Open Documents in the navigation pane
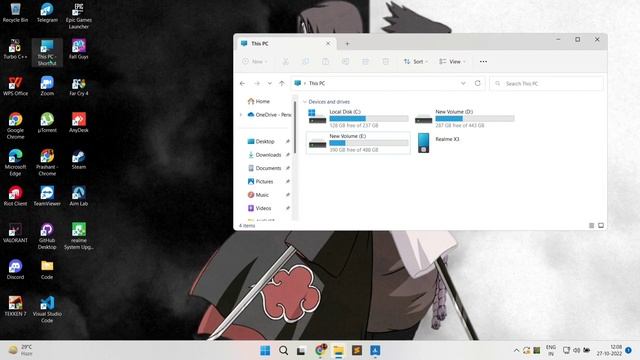 [x=264, y=168]
